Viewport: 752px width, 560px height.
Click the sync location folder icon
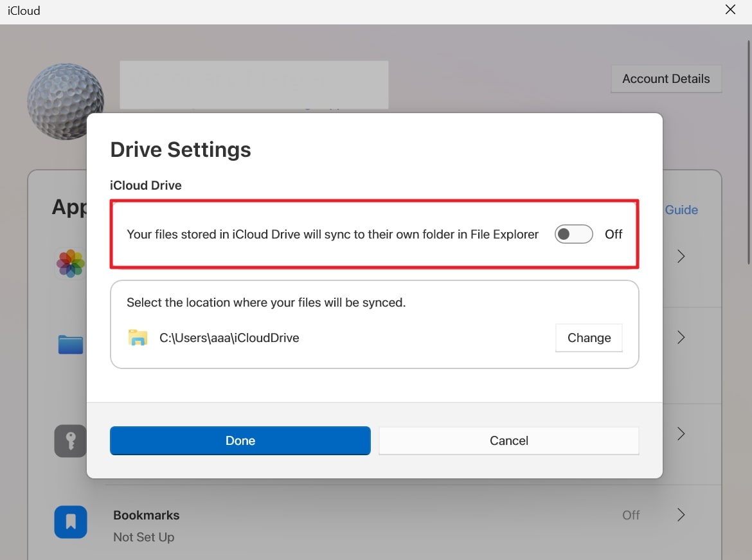(138, 338)
